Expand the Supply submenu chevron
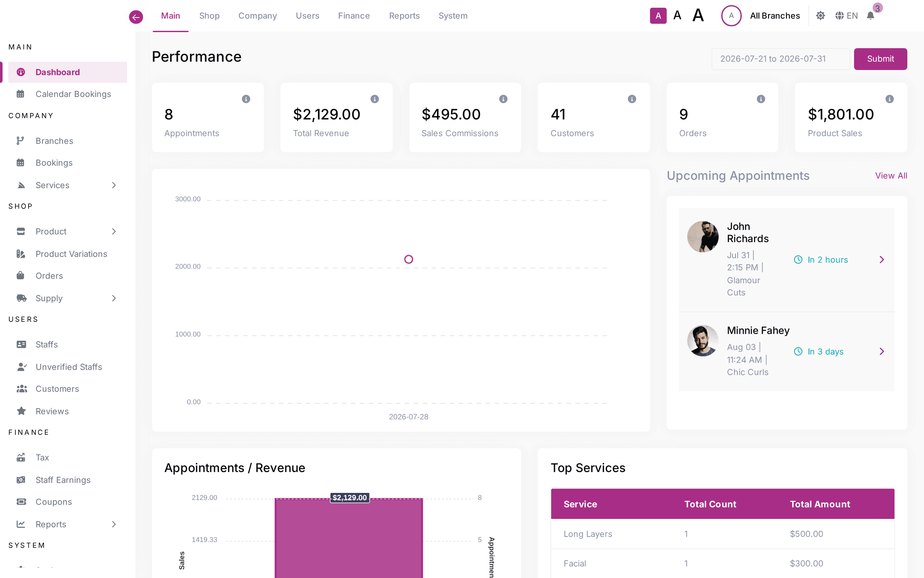 click(x=114, y=298)
